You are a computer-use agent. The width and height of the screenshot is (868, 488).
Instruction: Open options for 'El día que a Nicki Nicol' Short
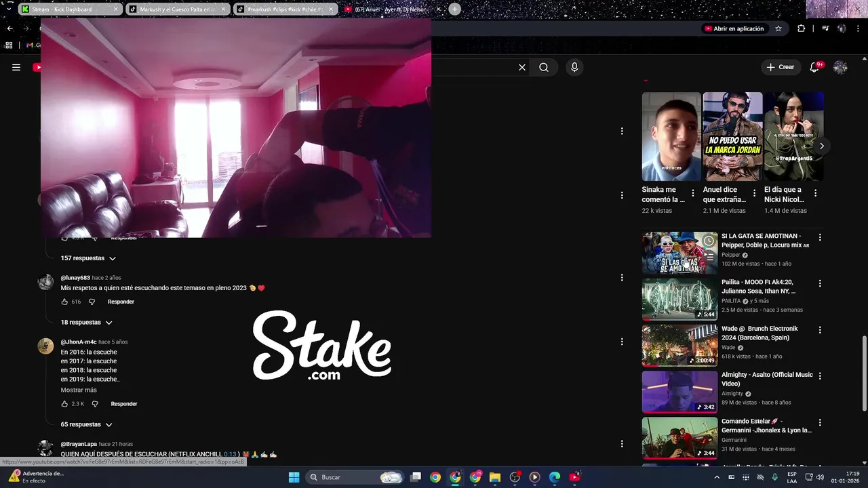click(815, 193)
